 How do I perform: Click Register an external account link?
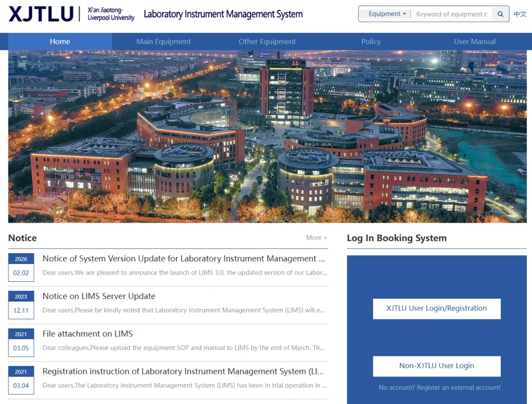459,388
